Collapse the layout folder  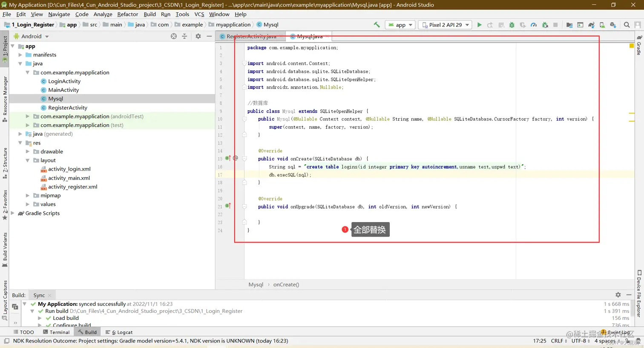click(28, 160)
